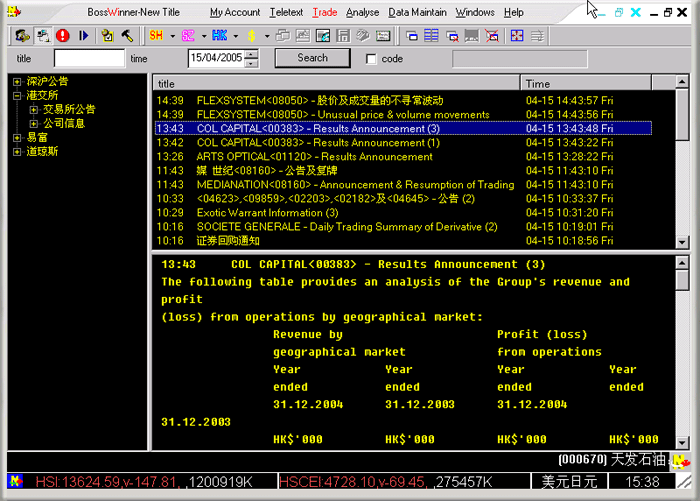The height and width of the screenshot is (501, 700).
Task: Toggle the code checkbox
Action: pyautogui.click(x=371, y=59)
